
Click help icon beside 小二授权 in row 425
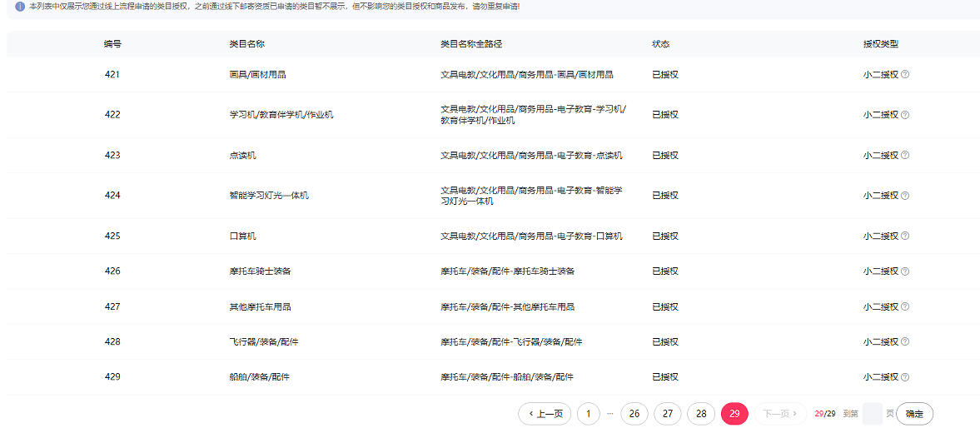click(905, 236)
